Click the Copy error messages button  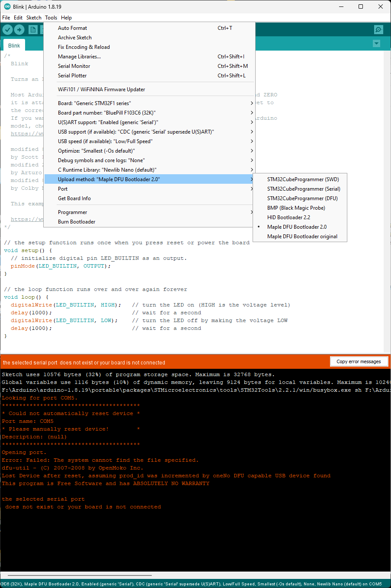(359, 361)
